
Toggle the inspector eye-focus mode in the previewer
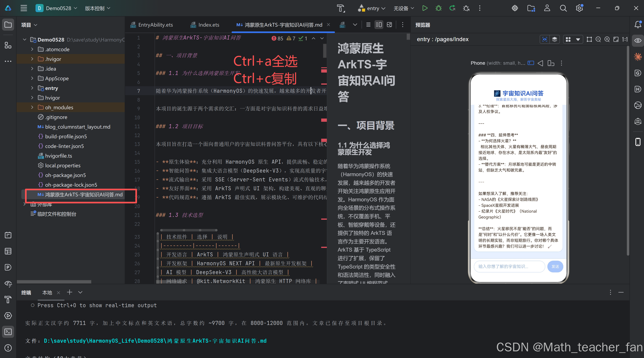(x=545, y=39)
